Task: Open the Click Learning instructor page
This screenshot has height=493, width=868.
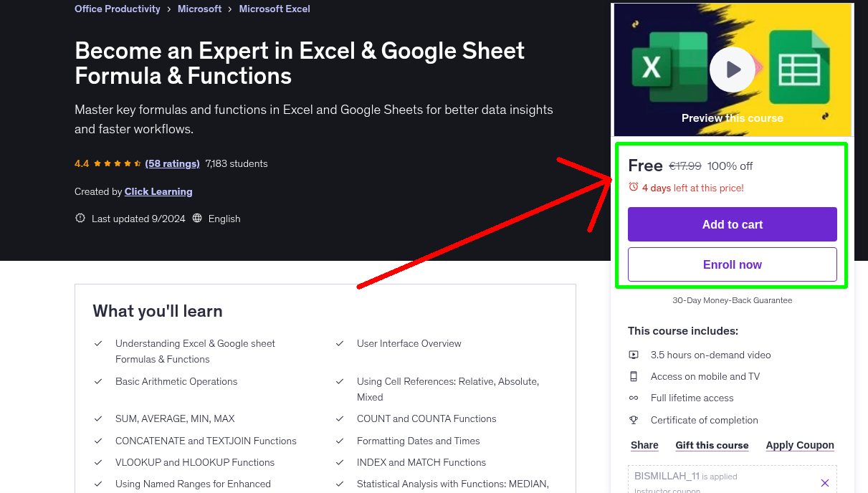Action: (158, 191)
